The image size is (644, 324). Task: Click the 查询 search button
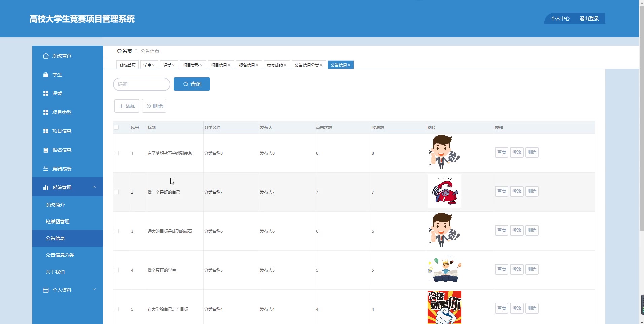192,84
